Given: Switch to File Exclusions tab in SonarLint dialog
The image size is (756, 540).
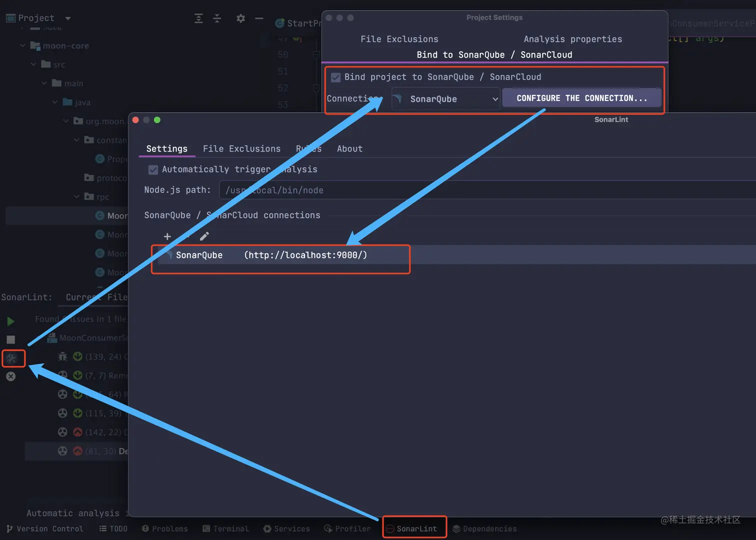Looking at the screenshot, I should pos(241,148).
